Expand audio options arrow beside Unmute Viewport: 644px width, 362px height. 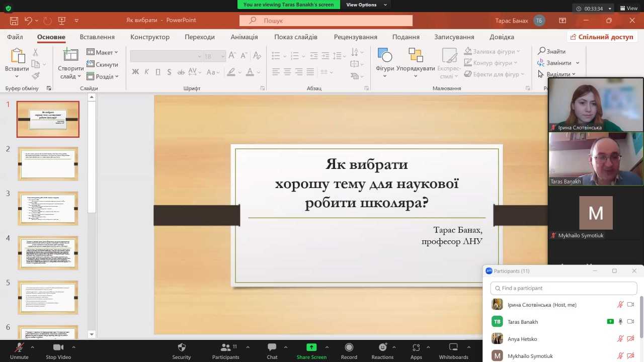(x=33, y=347)
